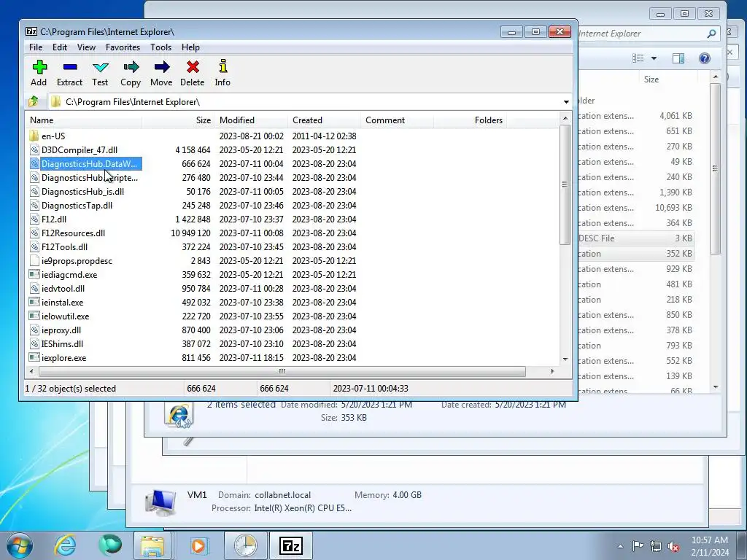Open the Tools menu

point(160,47)
